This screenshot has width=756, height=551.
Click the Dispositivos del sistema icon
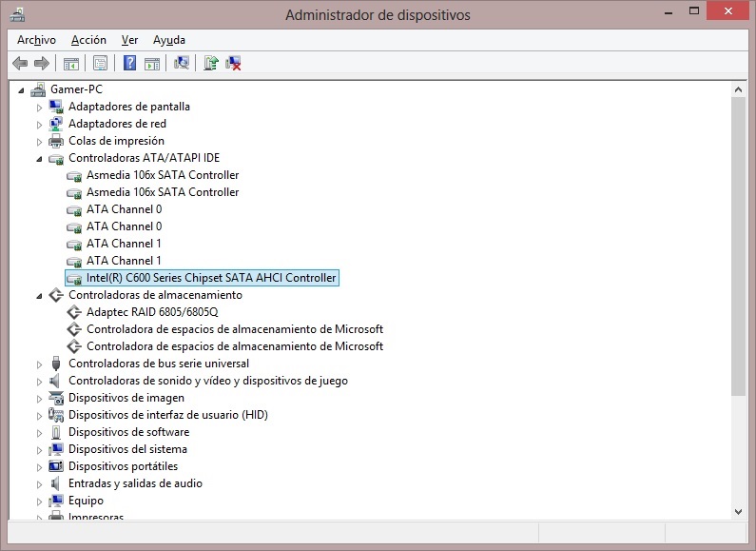pos(56,449)
